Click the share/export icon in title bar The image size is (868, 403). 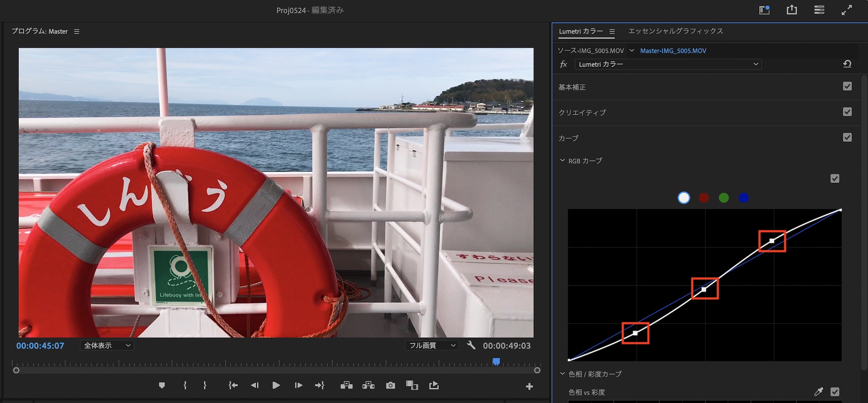792,10
